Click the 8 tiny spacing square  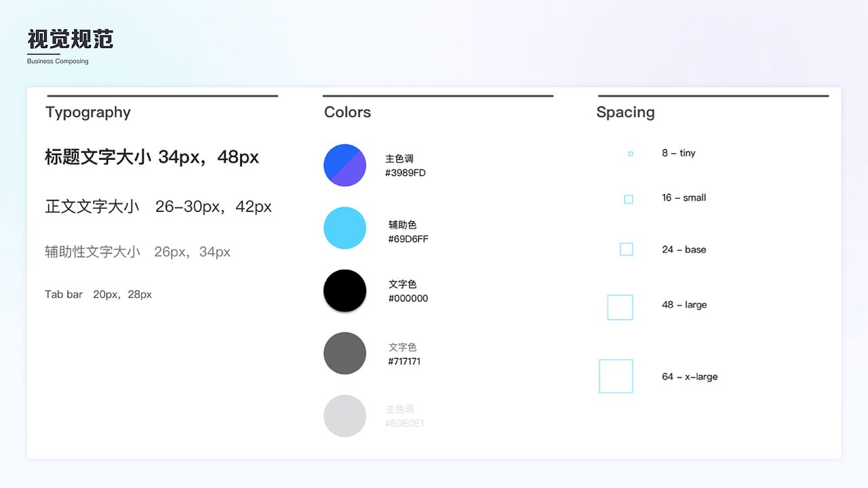tap(631, 154)
